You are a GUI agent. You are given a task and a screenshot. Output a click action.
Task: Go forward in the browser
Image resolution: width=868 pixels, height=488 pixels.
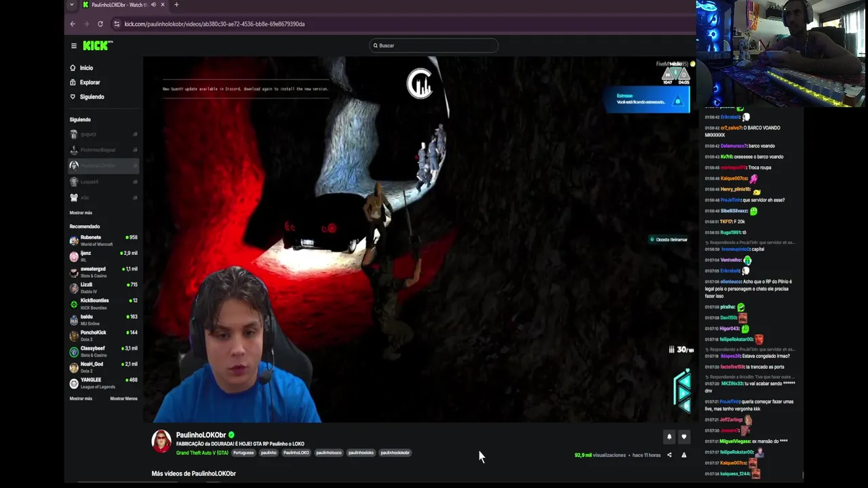point(86,24)
